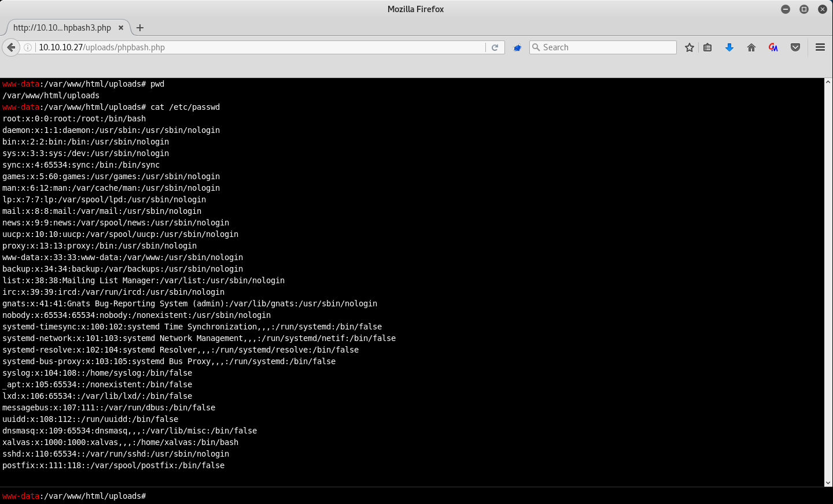
Task: Show site information for 10.10.10.27
Action: coord(28,47)
